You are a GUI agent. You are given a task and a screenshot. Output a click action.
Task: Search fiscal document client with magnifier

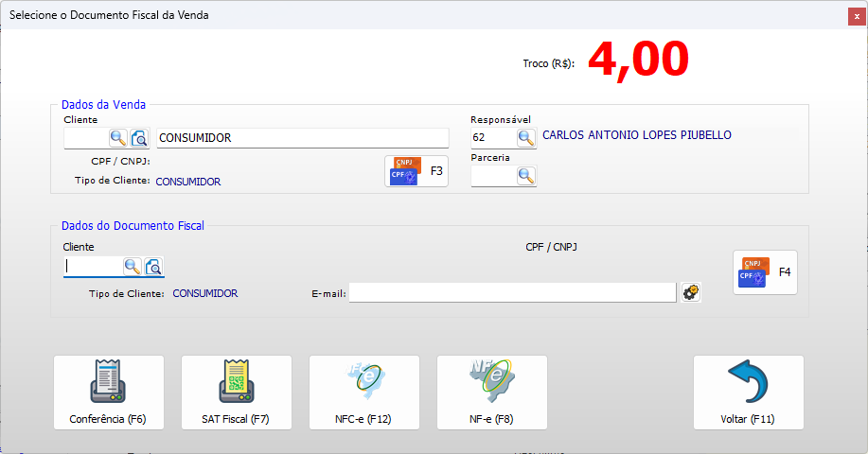pos(133,267)
